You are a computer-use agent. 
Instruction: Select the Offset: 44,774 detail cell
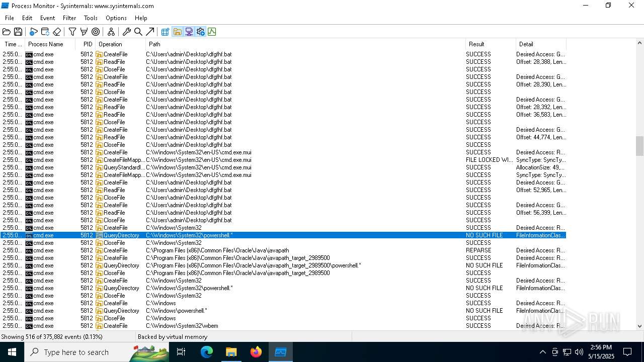pos(541,137)
